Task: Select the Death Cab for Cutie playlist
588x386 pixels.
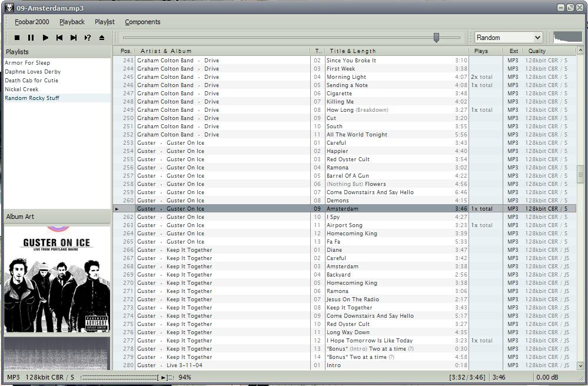Action: (31, 81)
